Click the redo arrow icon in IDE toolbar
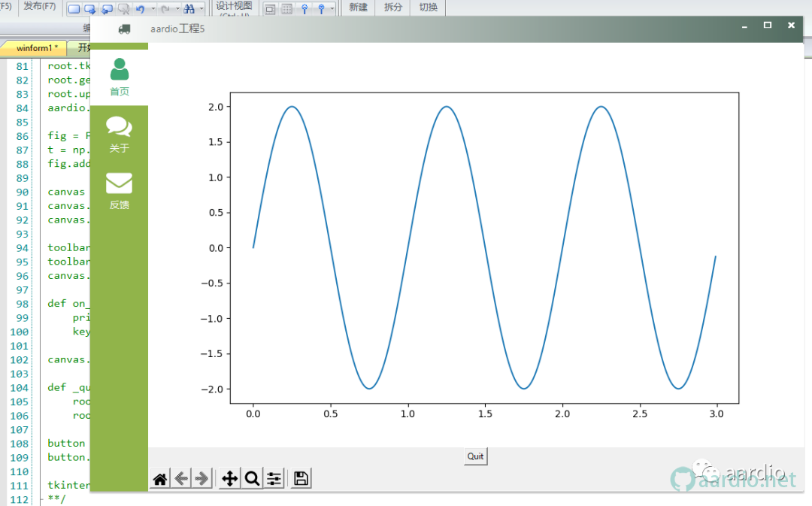The image size is (812, 506). click(165, 9)
